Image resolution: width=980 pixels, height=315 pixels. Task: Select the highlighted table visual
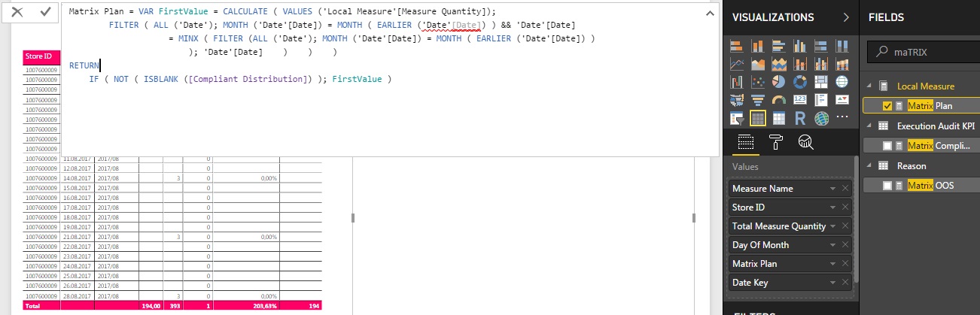coord(758,118)
